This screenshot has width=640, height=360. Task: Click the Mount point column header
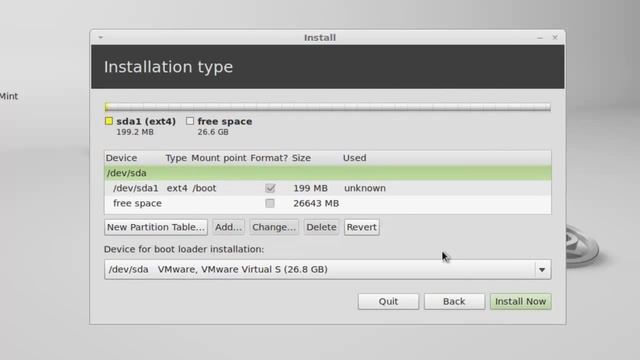(219, 158)
